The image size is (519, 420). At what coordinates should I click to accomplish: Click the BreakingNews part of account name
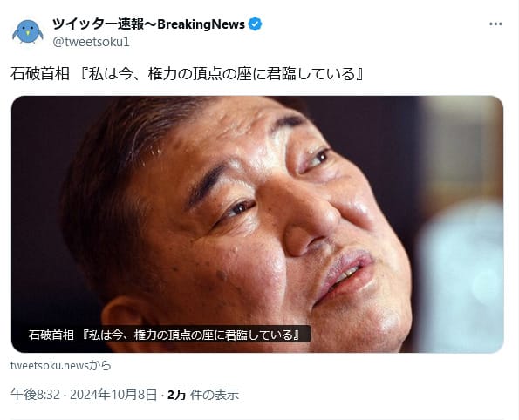[x=201, y=24]
